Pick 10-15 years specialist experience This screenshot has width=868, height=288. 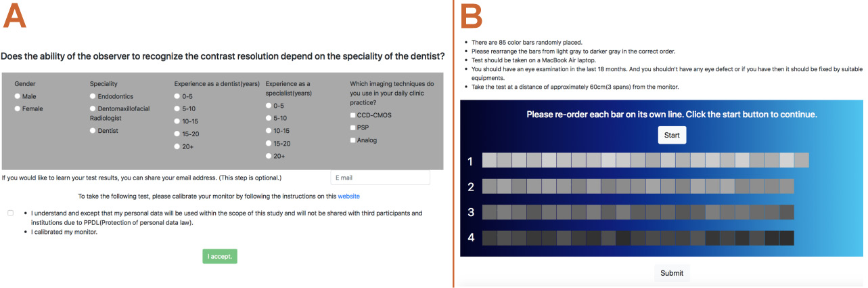pos(269,130)
